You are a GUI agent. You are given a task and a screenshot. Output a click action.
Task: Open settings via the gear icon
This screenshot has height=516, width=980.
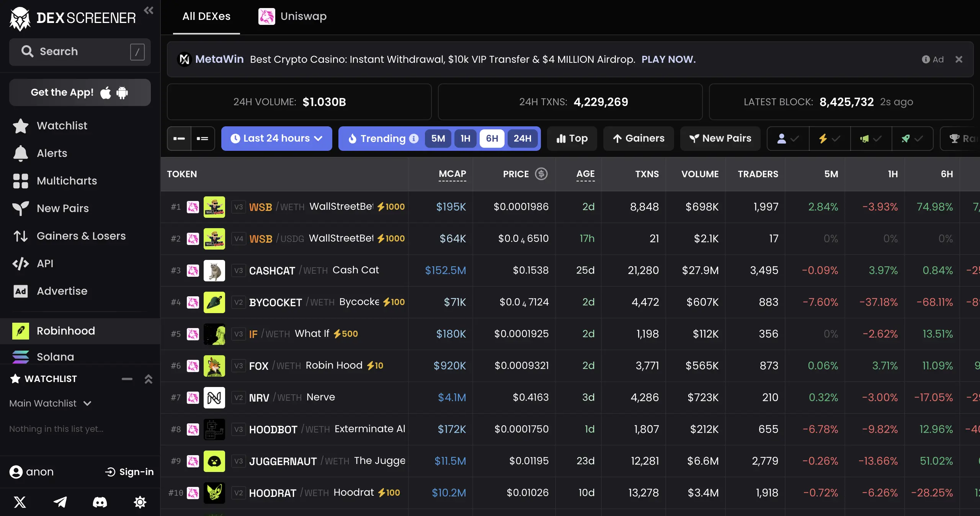tap(140, 502)
